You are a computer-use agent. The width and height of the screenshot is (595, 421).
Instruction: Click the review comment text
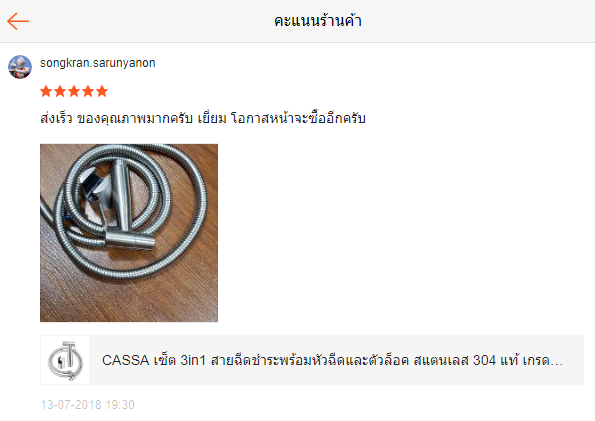coord(203,118)
